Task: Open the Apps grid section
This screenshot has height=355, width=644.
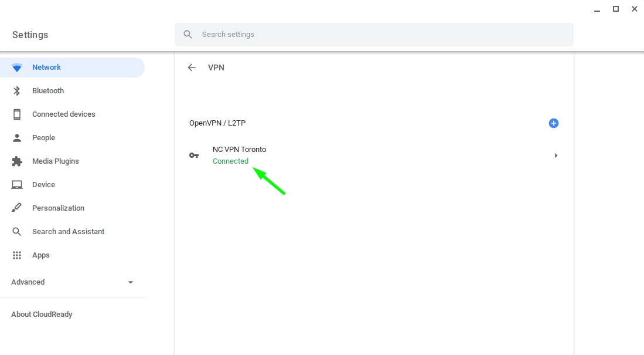Action: 40,255
